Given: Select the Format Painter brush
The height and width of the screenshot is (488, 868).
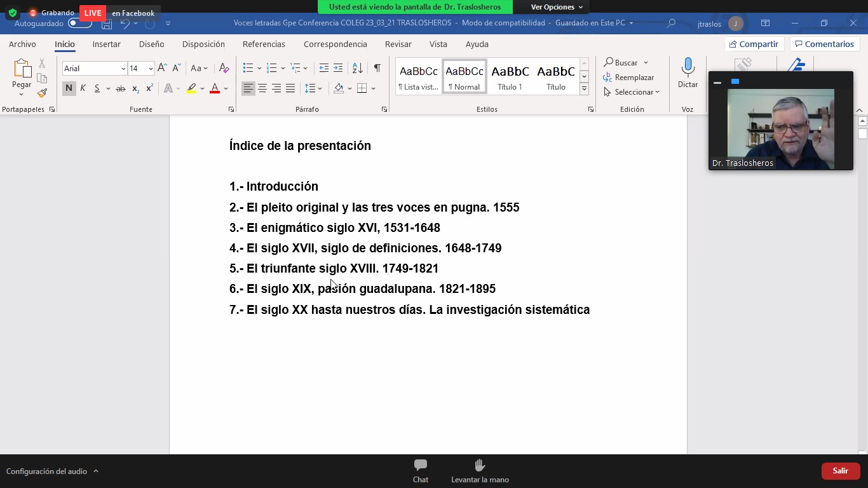Looking at the screenshot, I should pyautogui.click(x=42, y=93).
